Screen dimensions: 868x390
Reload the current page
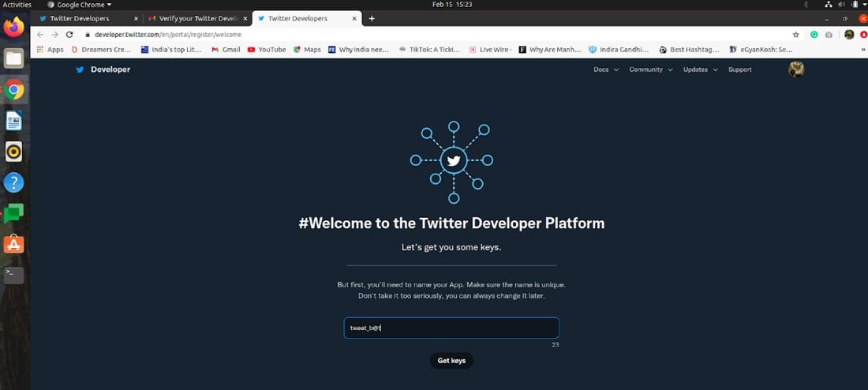click(69, 35)
